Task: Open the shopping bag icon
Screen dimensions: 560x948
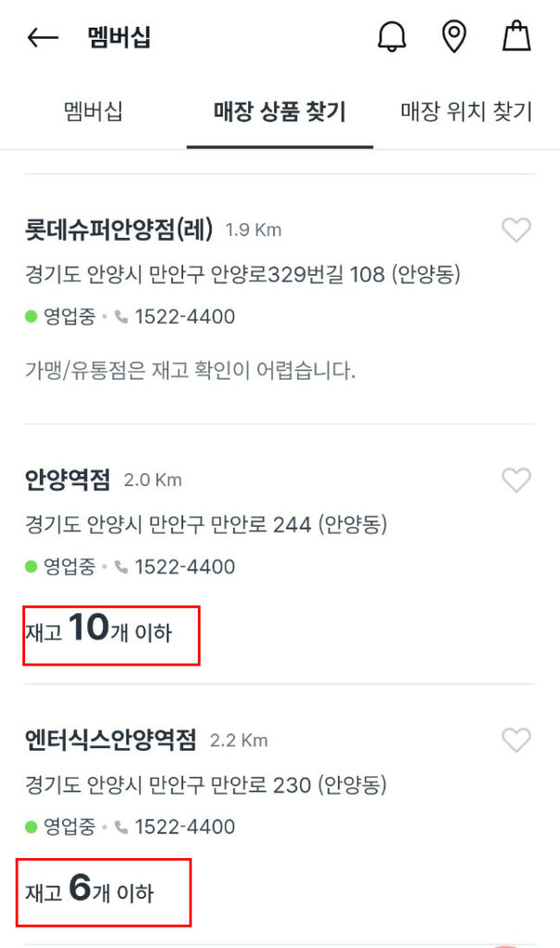Action: click(516, 36)
